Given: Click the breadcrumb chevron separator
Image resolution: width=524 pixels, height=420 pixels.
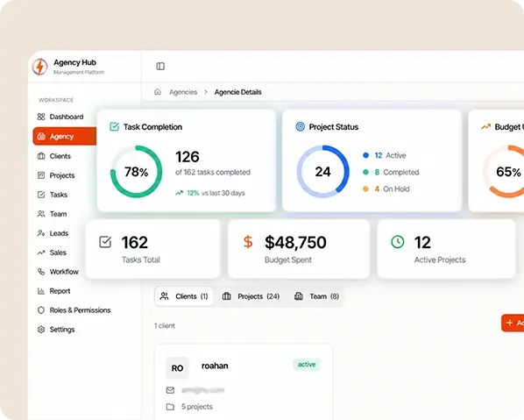Looking at the screenshot, I should click(x=206, y=92).
